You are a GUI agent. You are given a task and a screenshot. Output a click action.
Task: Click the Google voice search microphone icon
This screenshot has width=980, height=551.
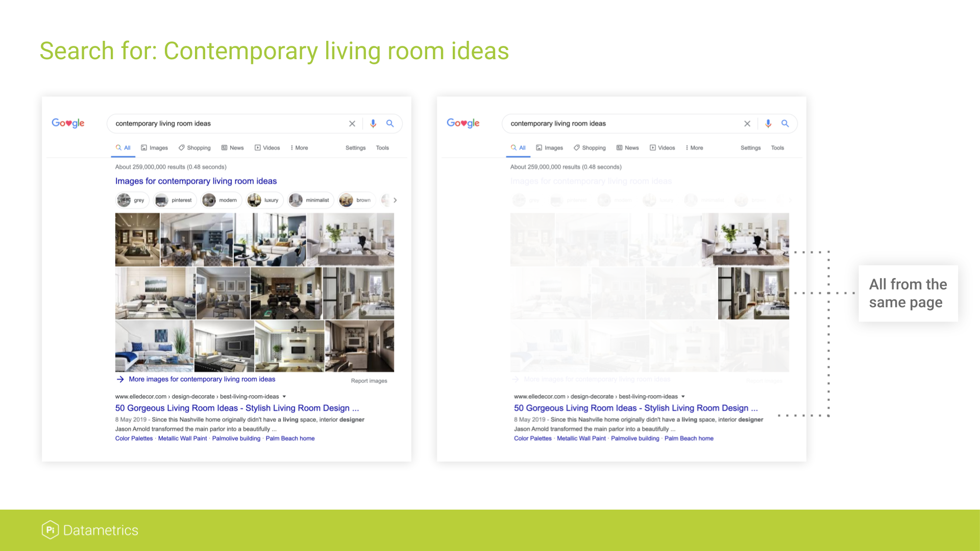tap(373, 123)
